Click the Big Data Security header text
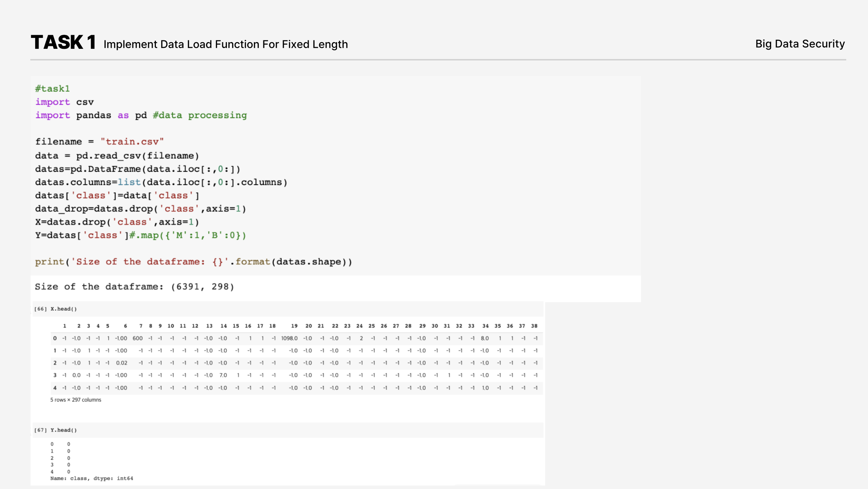This screenshot has width=868, height=489. tap(800, 44)
